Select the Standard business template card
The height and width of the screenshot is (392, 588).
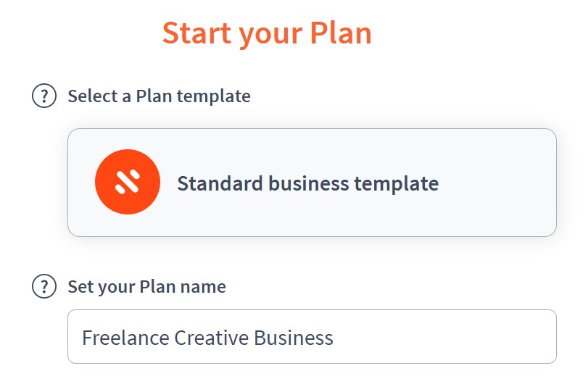coord(312,183)
